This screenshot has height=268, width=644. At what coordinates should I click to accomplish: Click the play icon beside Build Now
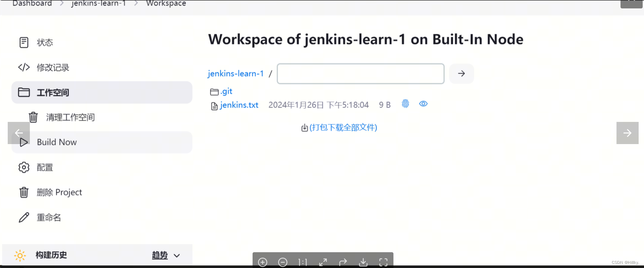pos(24,142)
